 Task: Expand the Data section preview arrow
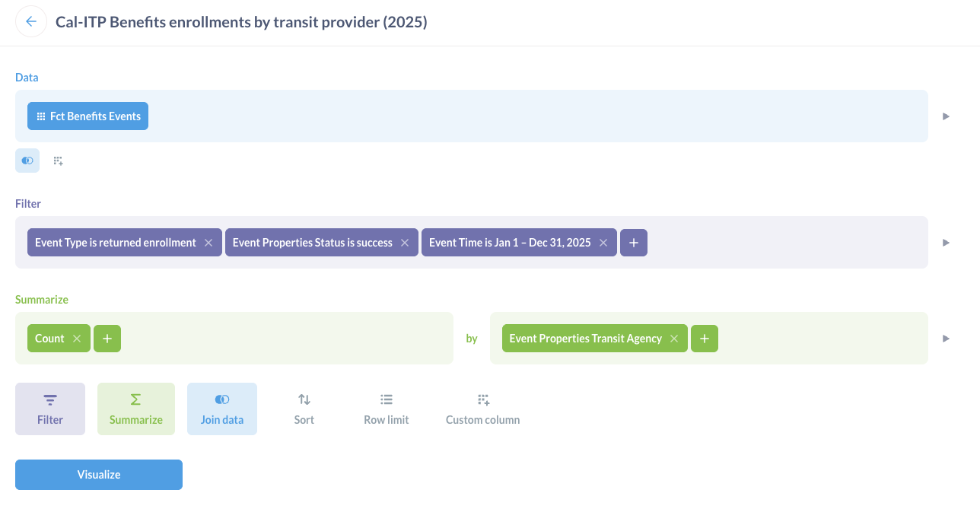(x=946, y=116)
